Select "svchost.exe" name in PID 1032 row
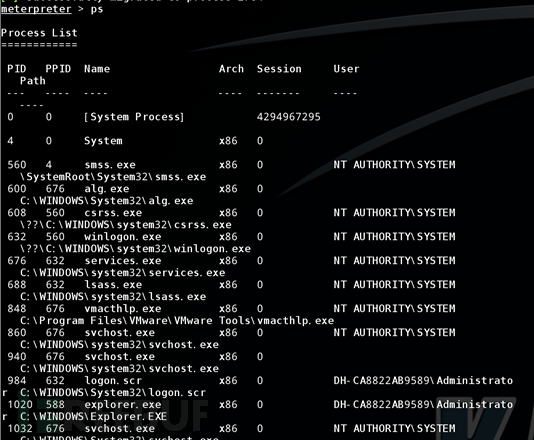 120,428
